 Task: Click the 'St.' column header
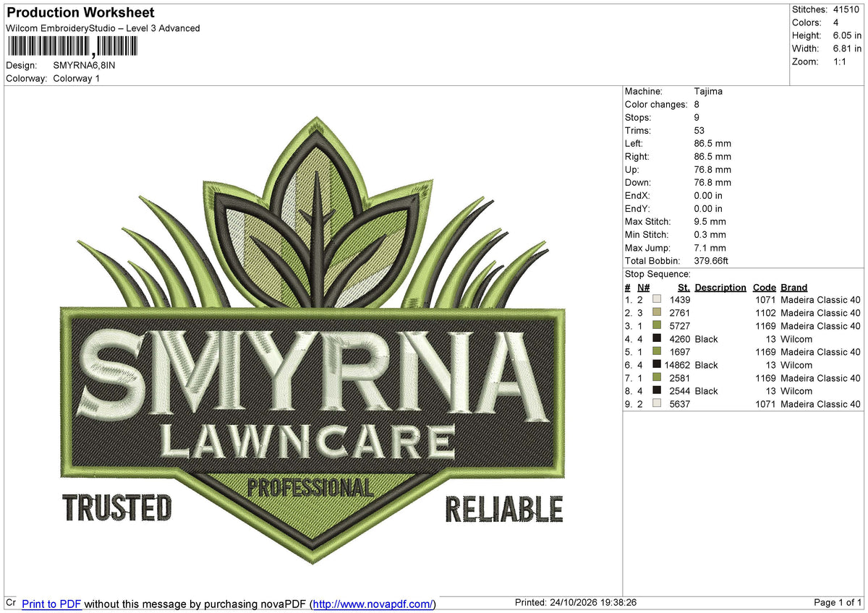(684, 287)
